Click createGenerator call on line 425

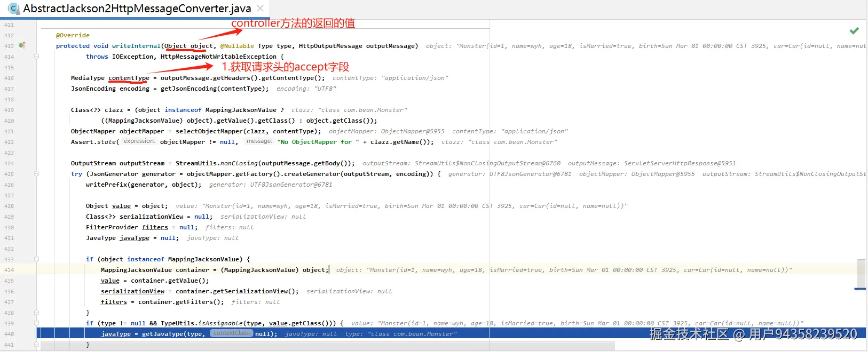click(312, 174)
